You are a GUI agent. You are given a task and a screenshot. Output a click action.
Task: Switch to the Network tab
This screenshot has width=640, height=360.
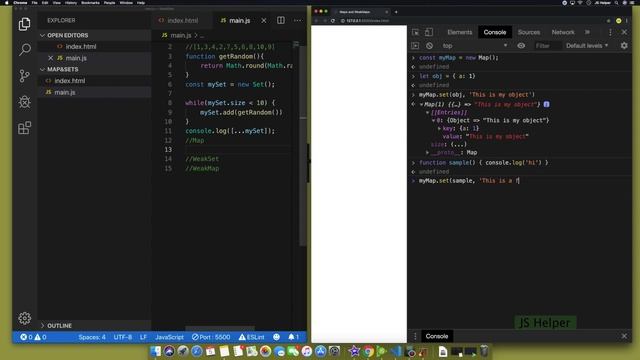(563, 32)
